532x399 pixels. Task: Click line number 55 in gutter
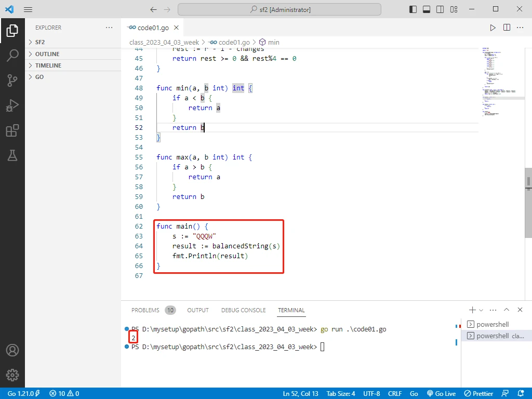[x=139, y=157]
